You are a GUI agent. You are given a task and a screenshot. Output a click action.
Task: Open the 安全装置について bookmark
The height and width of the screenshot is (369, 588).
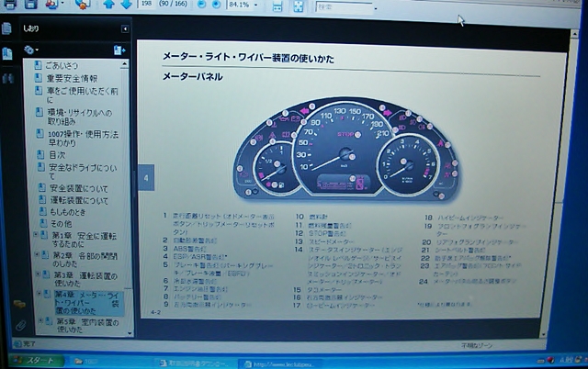[79, 188]
